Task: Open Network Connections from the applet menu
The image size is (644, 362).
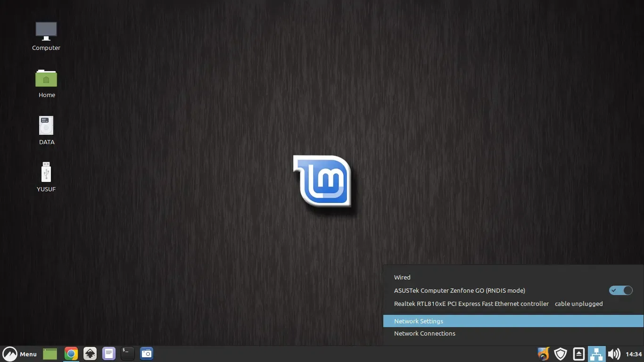Action: pos(513,333)
